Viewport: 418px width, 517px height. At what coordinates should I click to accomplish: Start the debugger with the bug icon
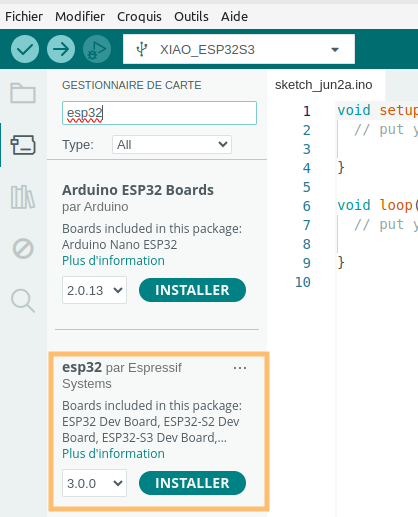tap(97, 49)
